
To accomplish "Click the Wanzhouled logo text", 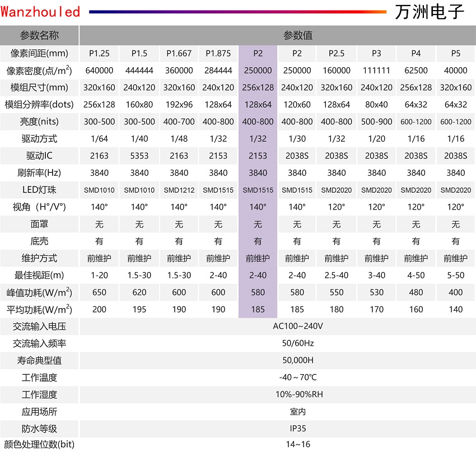I will click(40, 12).
